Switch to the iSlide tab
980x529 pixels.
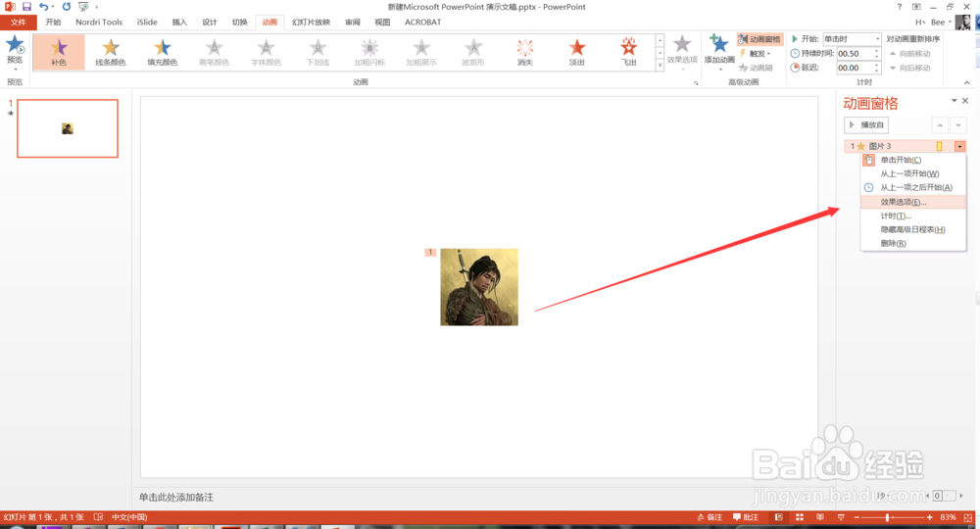pyautogui.click(x=148, y=22)
